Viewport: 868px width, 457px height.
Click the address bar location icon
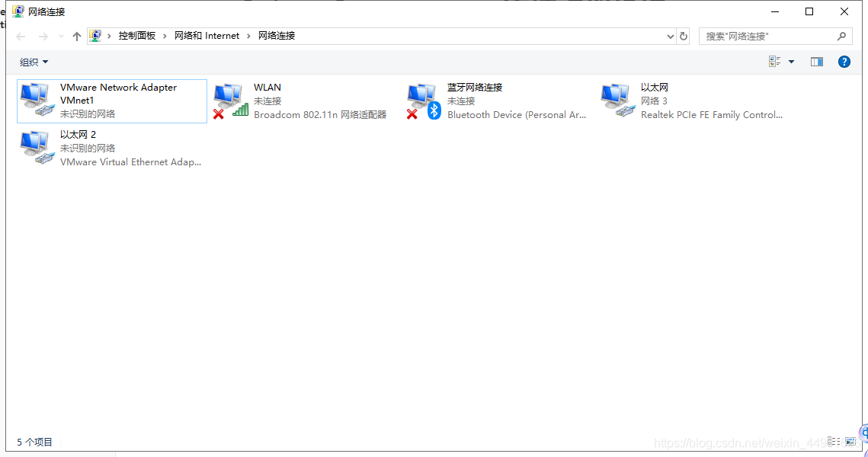tap(95, 36)
